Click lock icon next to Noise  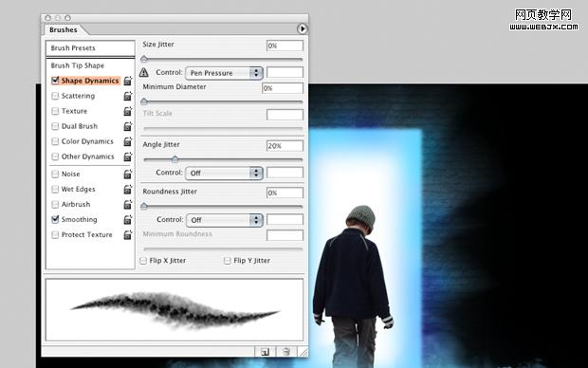point(128,175)
